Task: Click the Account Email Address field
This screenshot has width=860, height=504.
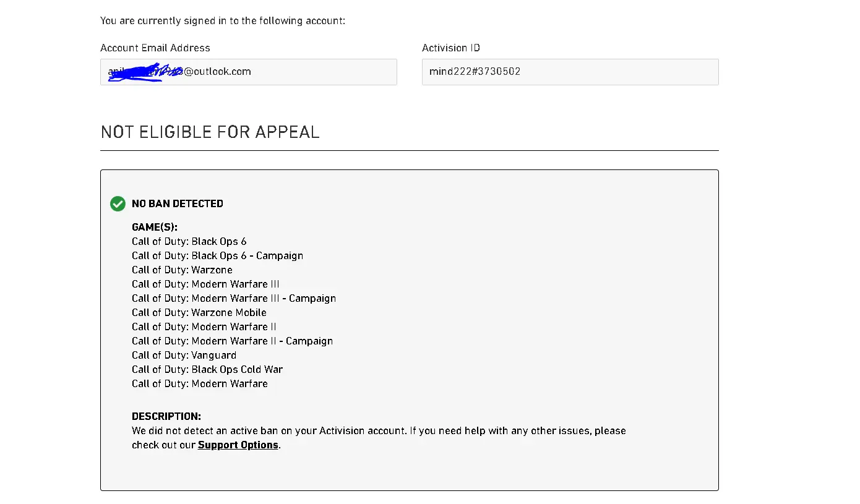Action: pyautogui.click(x=248, y=72)
